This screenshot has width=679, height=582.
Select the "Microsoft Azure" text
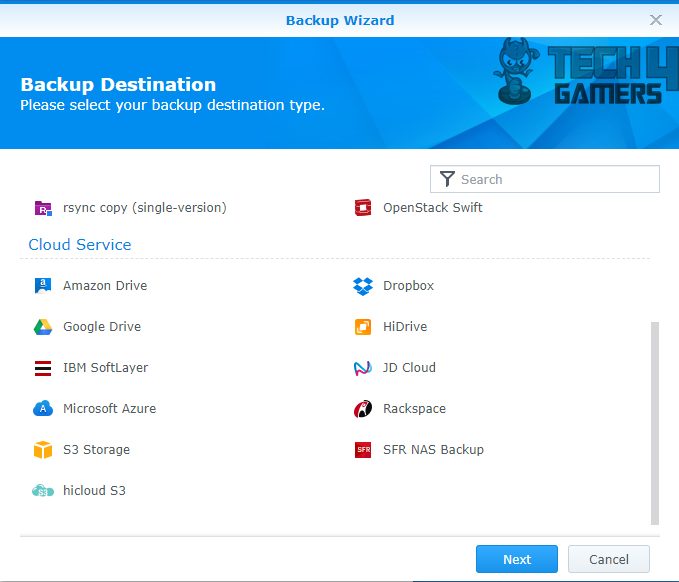coord(110,408)
